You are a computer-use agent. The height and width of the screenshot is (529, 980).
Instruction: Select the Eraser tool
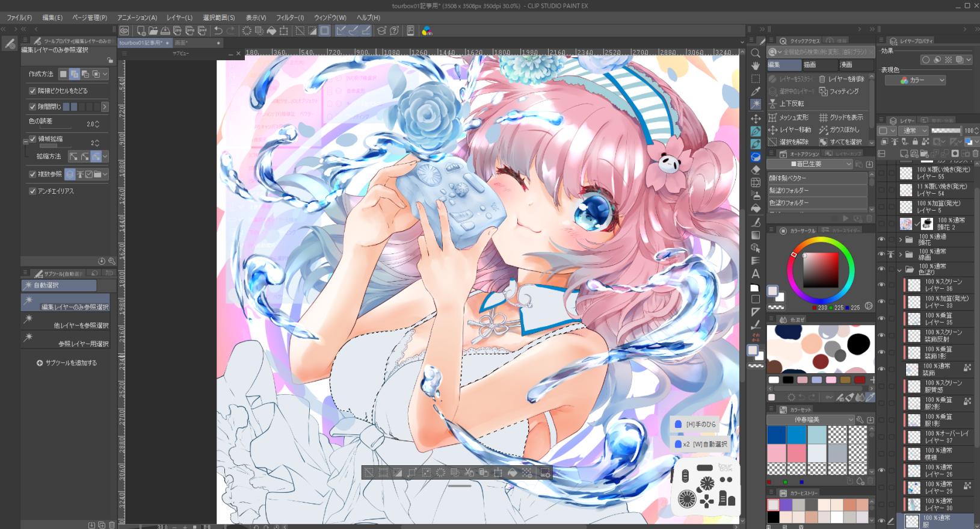click(756, 170)
